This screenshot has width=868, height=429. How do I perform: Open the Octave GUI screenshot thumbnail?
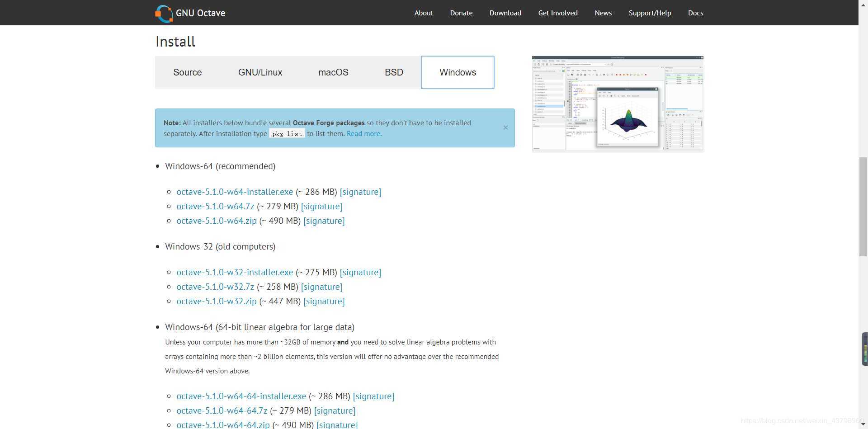pos(617,104)
